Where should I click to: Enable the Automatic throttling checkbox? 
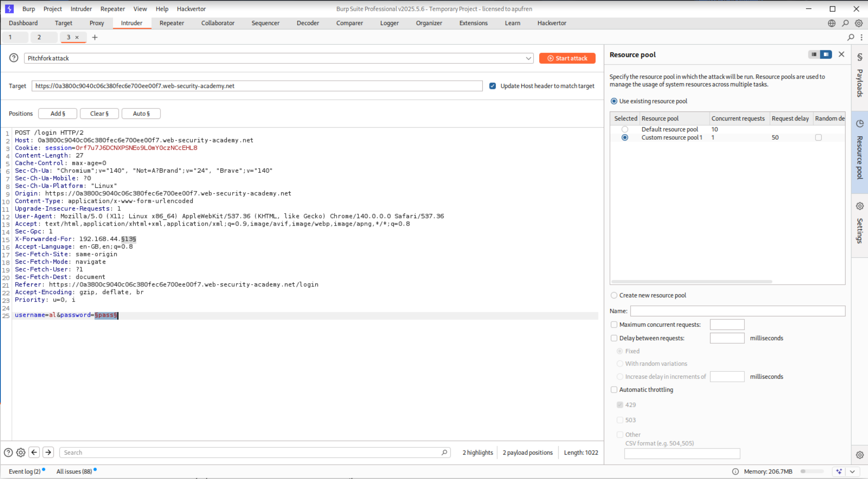point(614,390)
